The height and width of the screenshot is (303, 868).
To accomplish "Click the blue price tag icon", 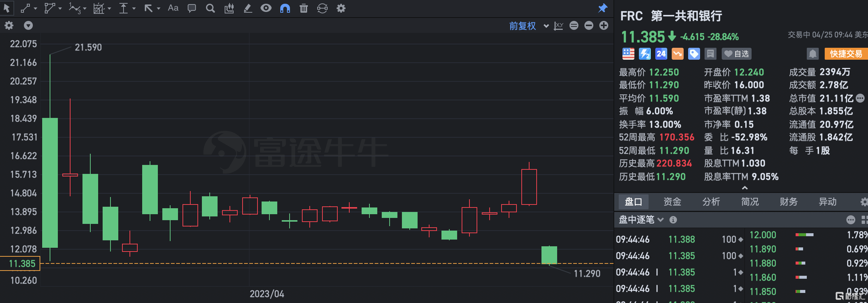I will (694, 54).
